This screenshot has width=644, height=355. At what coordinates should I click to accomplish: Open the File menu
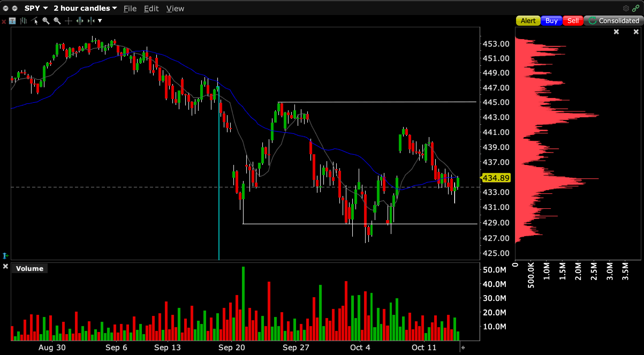[x=130, y=9]
